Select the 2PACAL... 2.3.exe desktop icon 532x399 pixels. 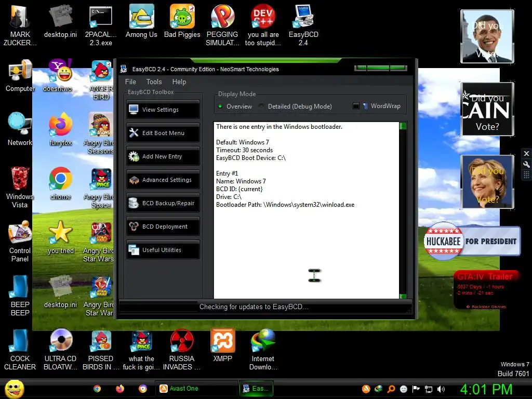(101, 25)
